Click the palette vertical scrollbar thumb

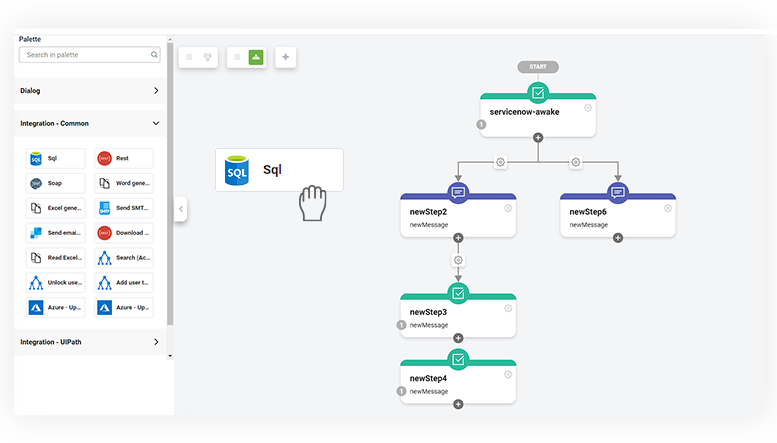[x=170, y=184]
